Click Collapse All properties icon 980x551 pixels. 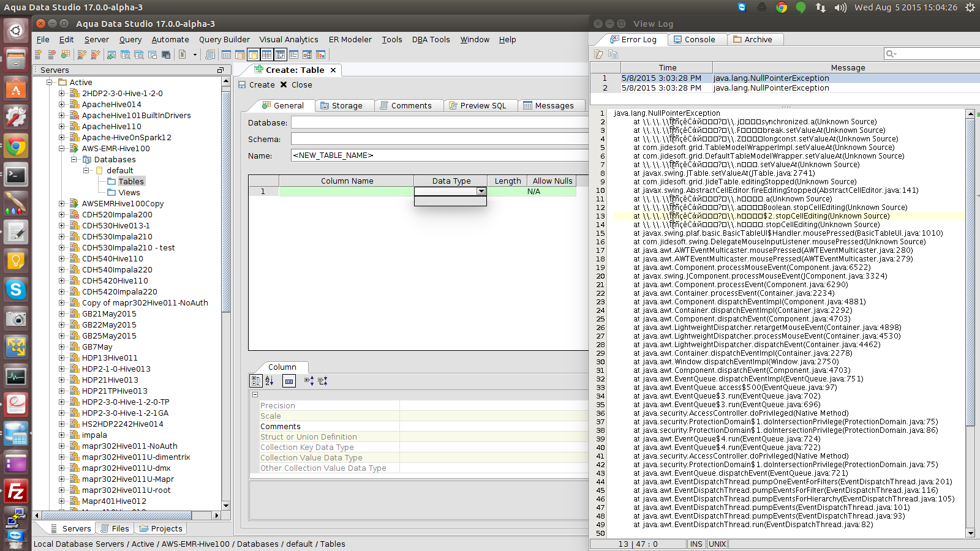click(x=323, y=381)
